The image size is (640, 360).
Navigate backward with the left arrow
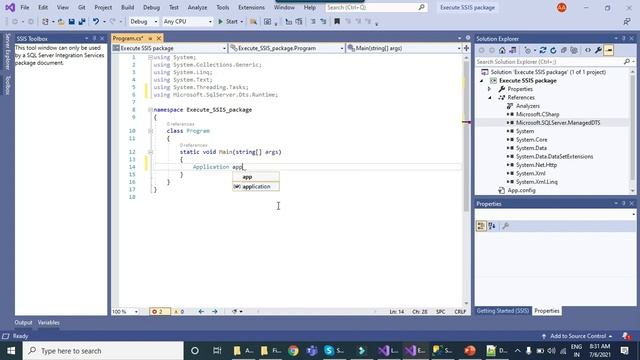click(x=201, y=311)
